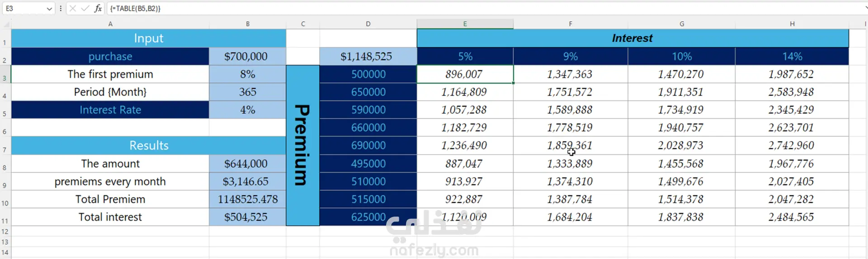
Task: Select the $504,525 total interest cell
Action: pyautogui.click(x=247, y=217)
